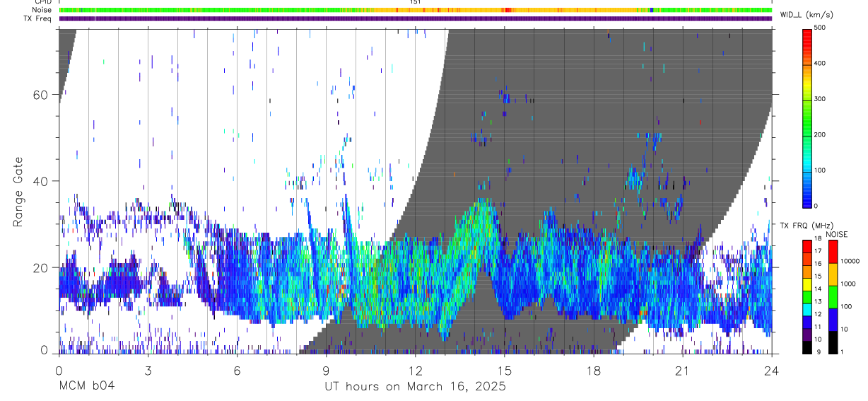868x401 pixels.
Task: Click the x-axis tick label '9'
Action: (x=326, y=370)
